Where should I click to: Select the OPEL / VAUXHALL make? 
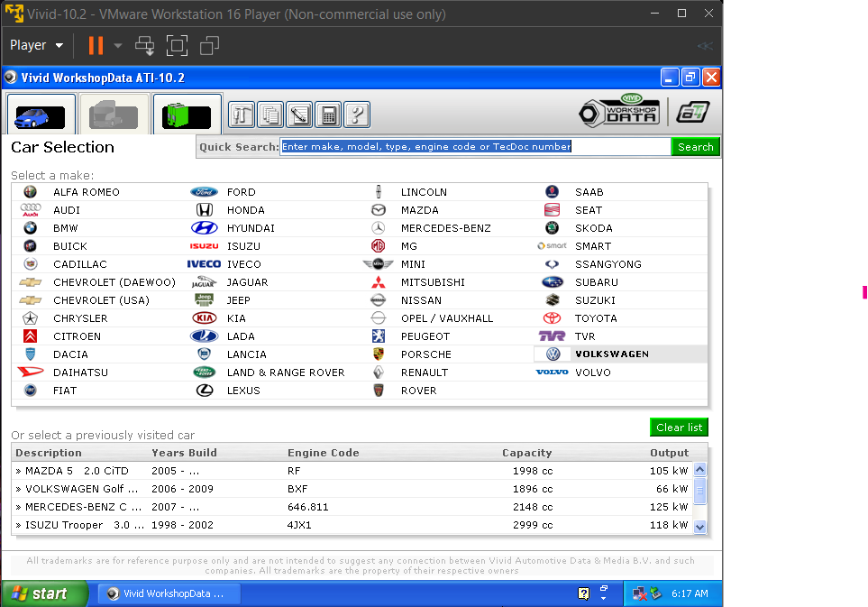[x=447, y=318]
